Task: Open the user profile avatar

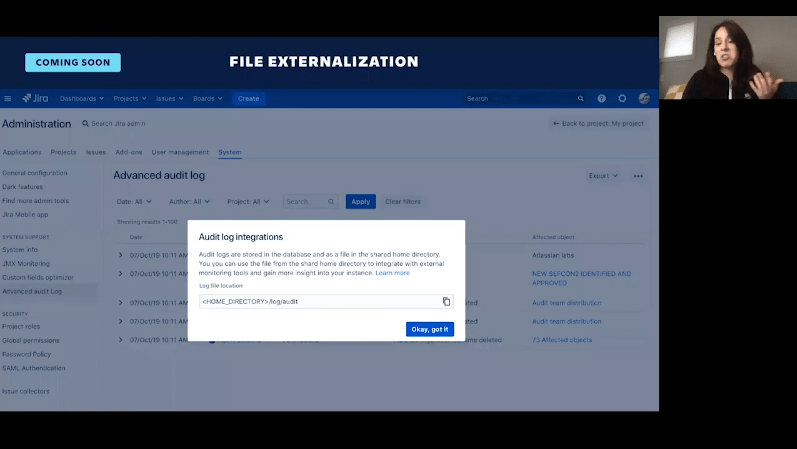Action: click(x=644, y=99)
